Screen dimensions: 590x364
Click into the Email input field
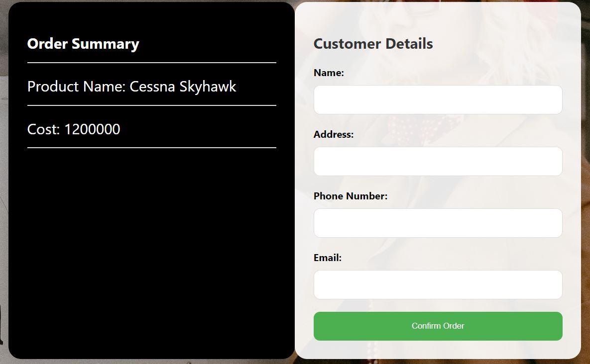438,284
